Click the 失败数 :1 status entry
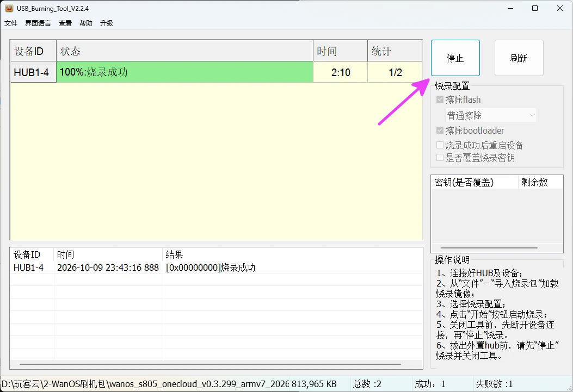Image resolution: width=573 pixels, height=392 pixels. 494,384
